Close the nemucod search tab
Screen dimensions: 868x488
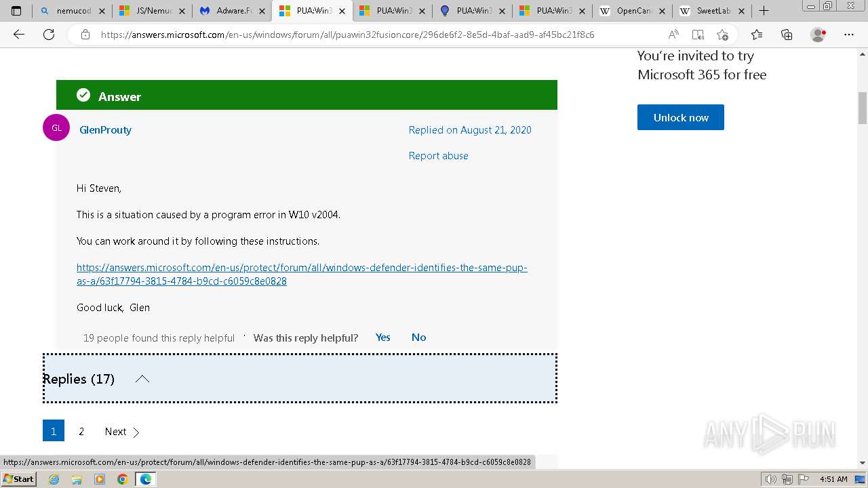point(102,11)
